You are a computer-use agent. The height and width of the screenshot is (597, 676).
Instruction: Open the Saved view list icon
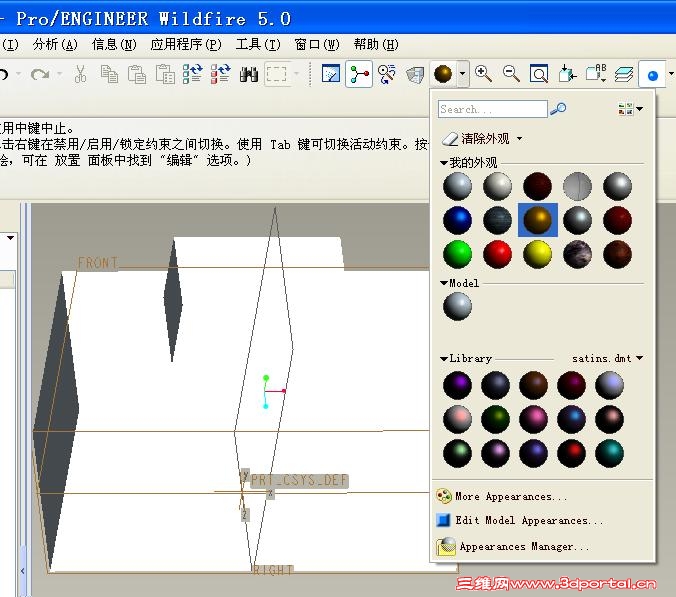[596, 73]
